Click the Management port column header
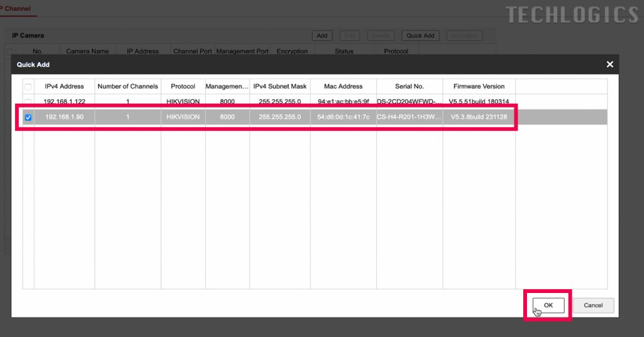Viewport: 644px width, 337px height. coord(227,86)
